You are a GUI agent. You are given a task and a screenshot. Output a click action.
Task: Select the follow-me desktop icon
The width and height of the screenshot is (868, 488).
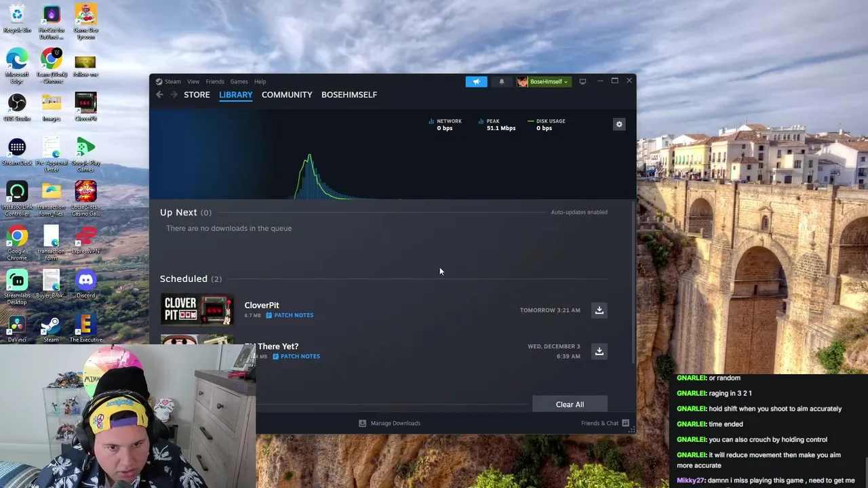[85, 64]
